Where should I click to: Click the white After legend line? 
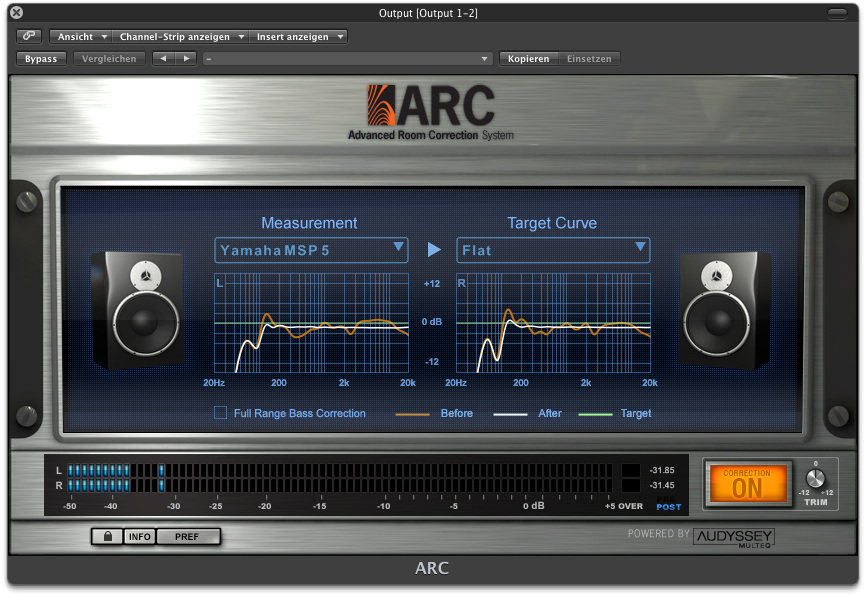510,414
